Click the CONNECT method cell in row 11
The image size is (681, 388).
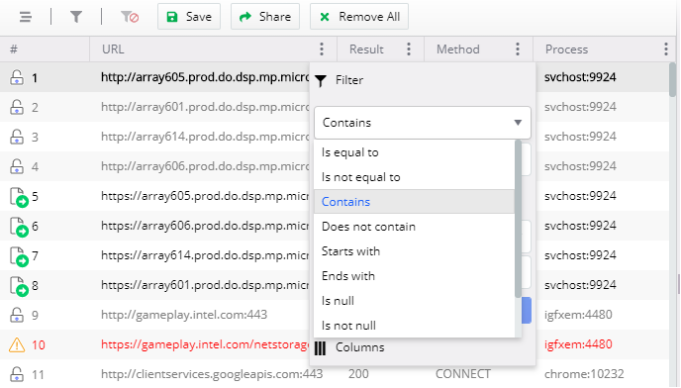(463, 374)
